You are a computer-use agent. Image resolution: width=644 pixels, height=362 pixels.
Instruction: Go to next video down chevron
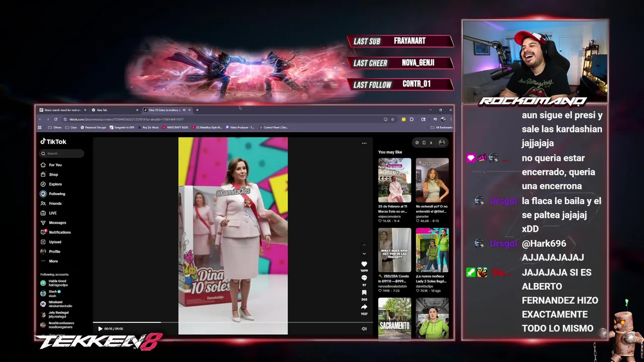point(364,253)
